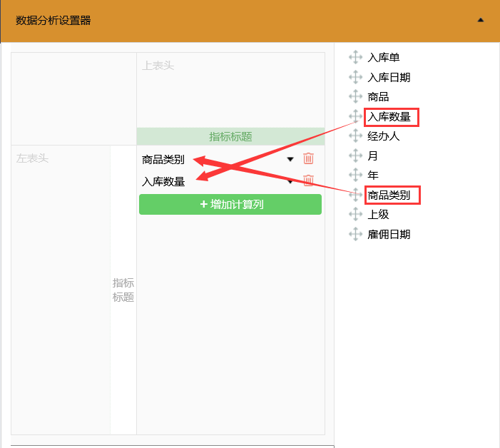Image resolution: width=500 pixels, height=448 pixels.
Task: Delete the 商品类别 row with trash icon
Action: 308,158
